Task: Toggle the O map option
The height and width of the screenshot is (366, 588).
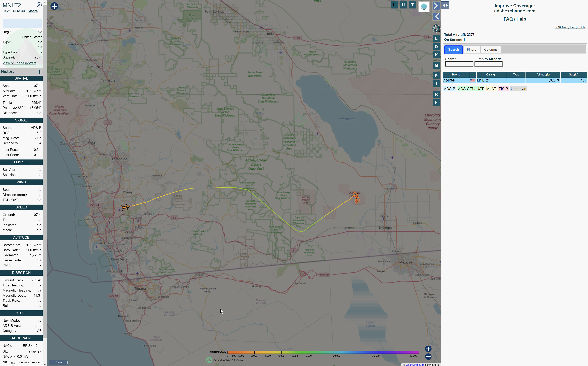Action: coord(436,47)
